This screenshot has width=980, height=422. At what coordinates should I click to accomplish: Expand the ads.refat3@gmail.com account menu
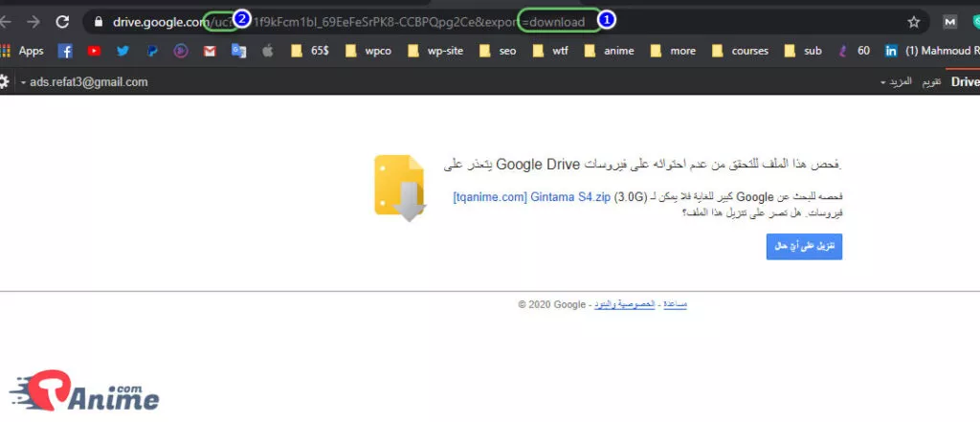(84, 82)
